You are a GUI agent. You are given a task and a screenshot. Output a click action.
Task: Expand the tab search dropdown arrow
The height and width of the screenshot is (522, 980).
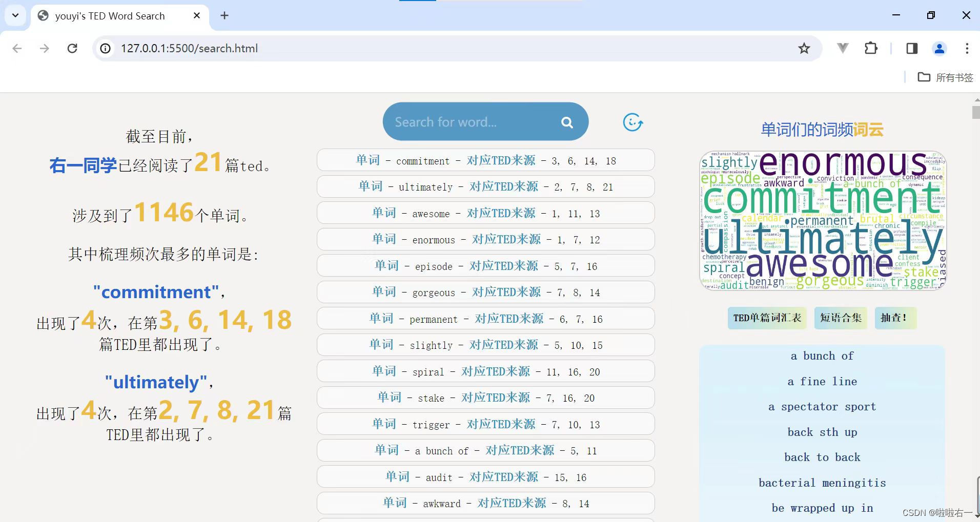[x=15, y=15]
